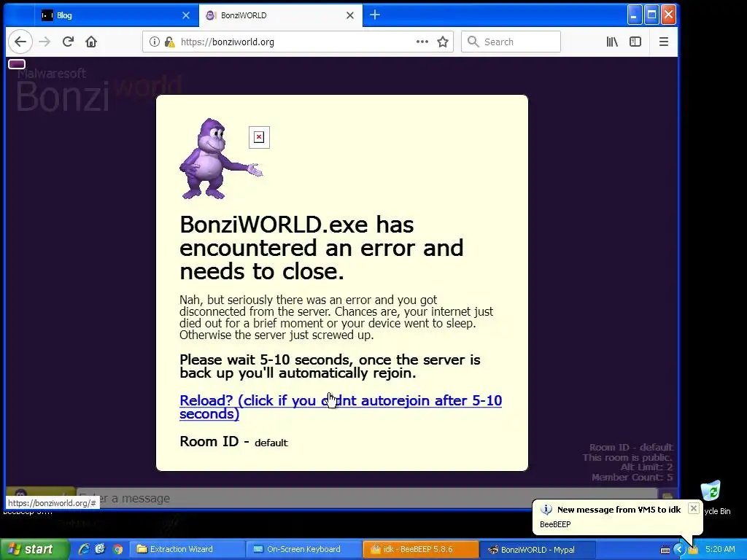The image size is (747, 560).
Task: Click the padlock warning icon in address bar
Action: (x=169, y=42)
